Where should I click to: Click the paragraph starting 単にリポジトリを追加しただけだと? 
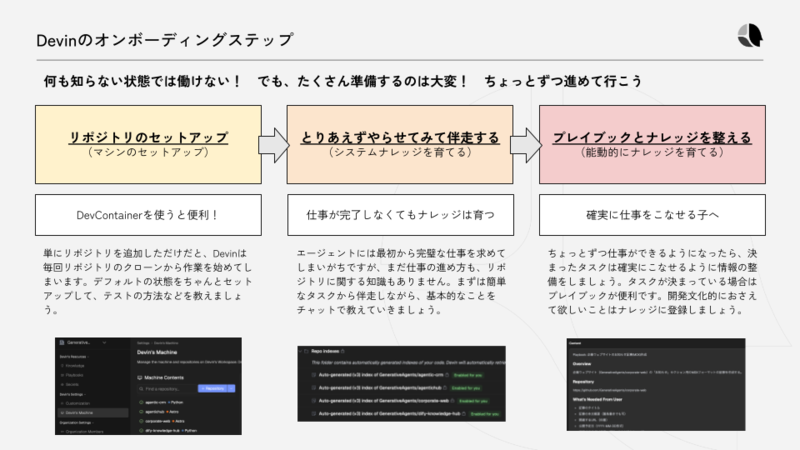coord(148,281)
